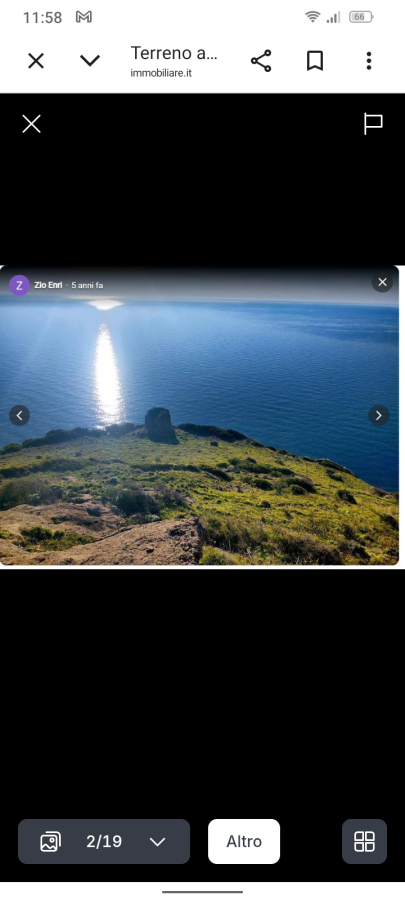
Task: Report the photo with the flag icon
Action: [x=373, y=123]
